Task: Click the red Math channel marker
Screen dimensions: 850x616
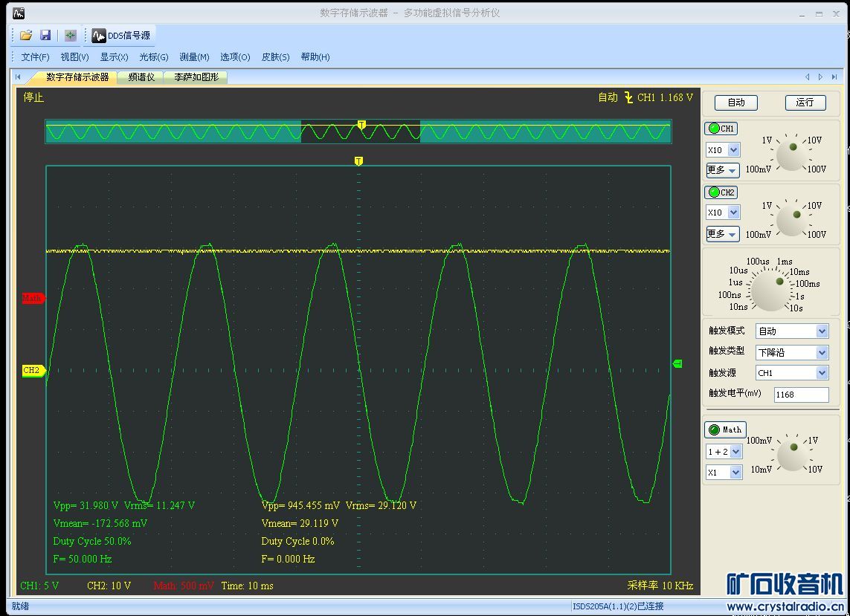Action: pos(33,298)
